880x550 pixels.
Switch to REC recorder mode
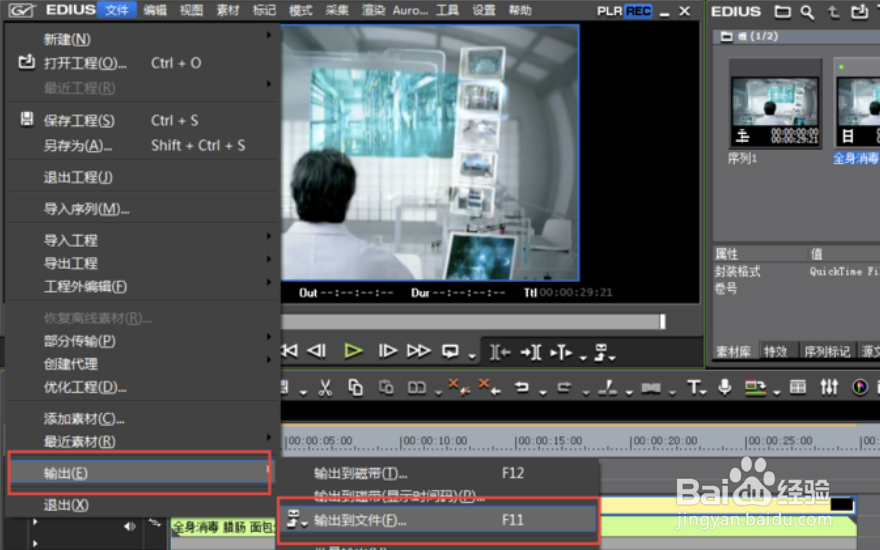click(x=639, y=11)
